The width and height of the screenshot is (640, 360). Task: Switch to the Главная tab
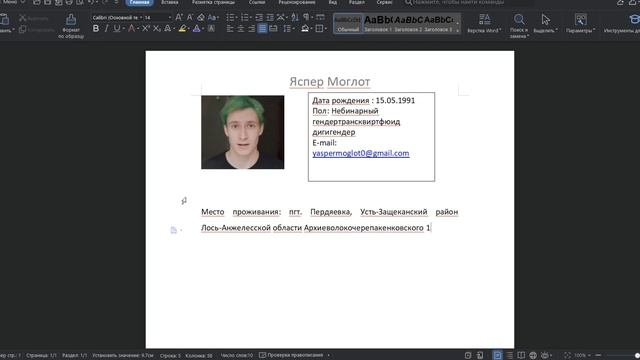point(139,2)
